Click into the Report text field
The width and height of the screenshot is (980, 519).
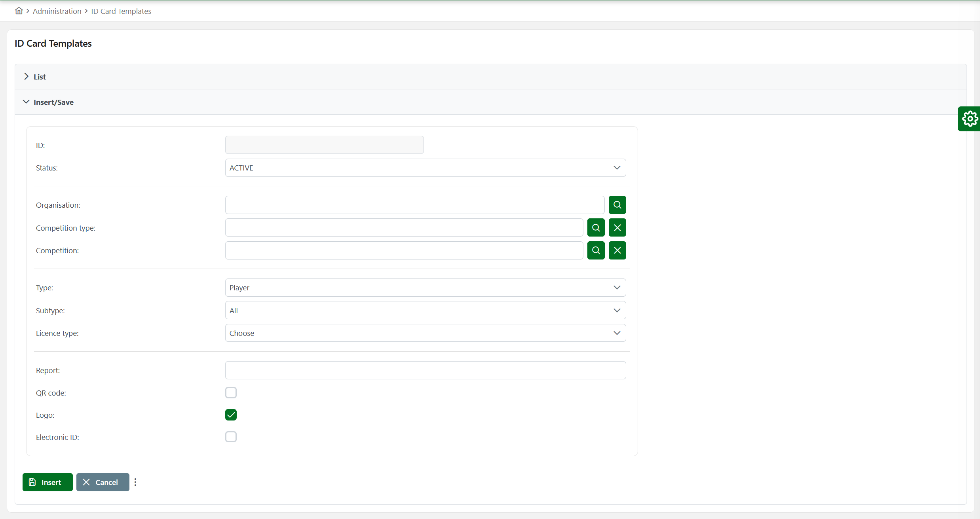425,370
